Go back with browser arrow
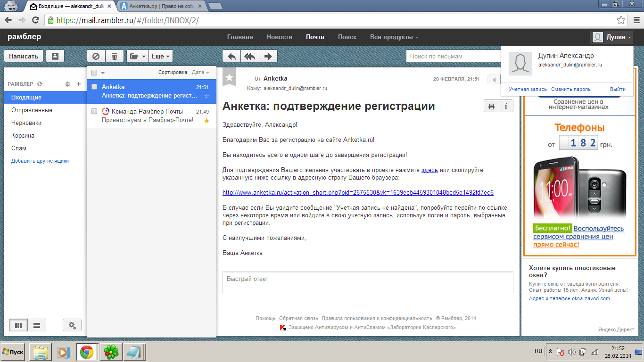The image size is (644, 362). pyautogui.click(x=8, y=20)
